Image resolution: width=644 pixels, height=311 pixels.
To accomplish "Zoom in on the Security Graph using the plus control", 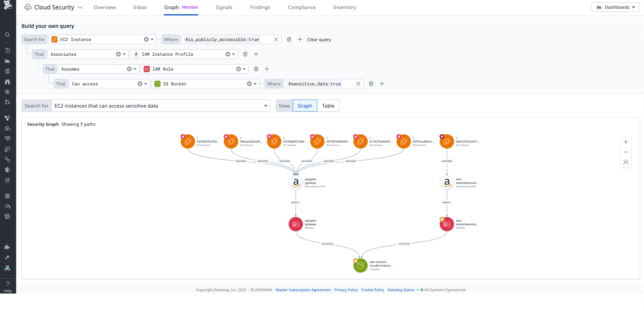I will (x=626, y=142).
